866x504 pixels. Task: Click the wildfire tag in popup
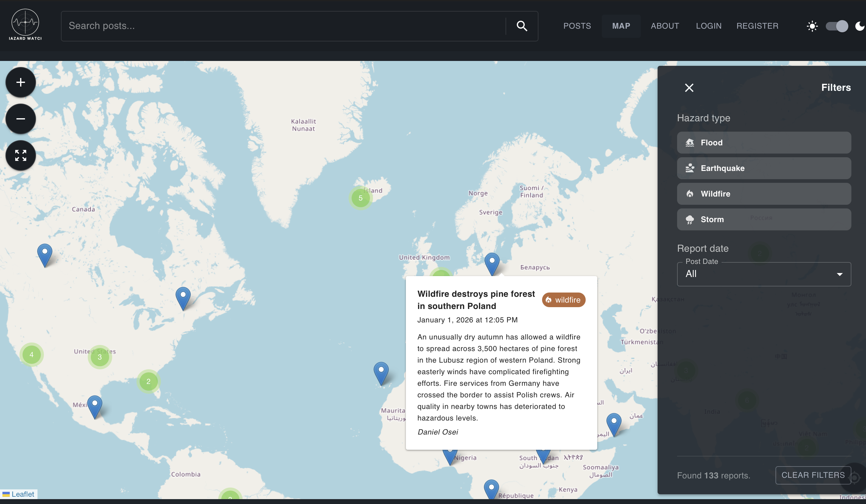tap(564, 300)
